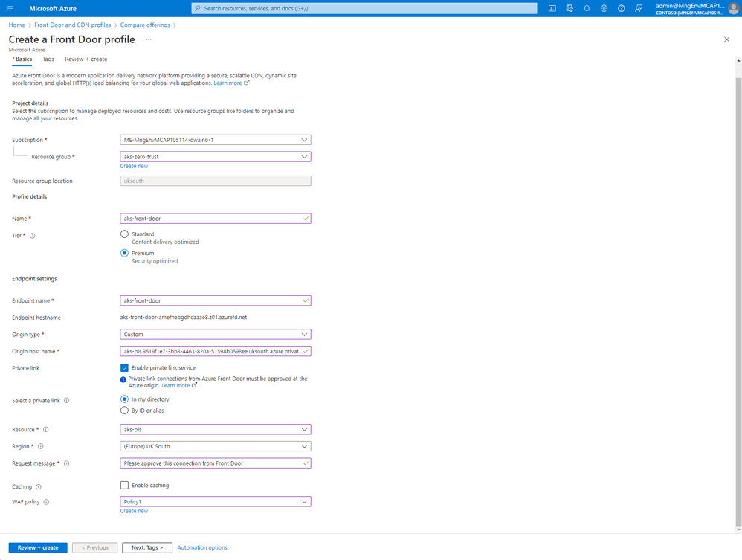The width and height of the screenshot is (742, 560).
Task: Open the admin account avatar
Action: pyautogui.click(x=734, y=8)
